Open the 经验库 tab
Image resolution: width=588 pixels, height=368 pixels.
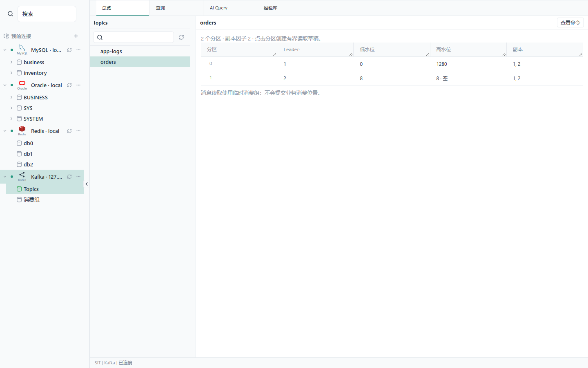point(284,8)
